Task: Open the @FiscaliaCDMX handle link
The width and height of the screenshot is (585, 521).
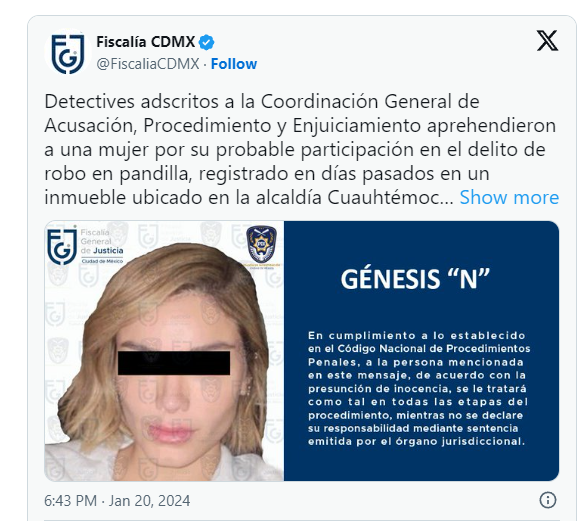Action: click(x=148, y=64)
